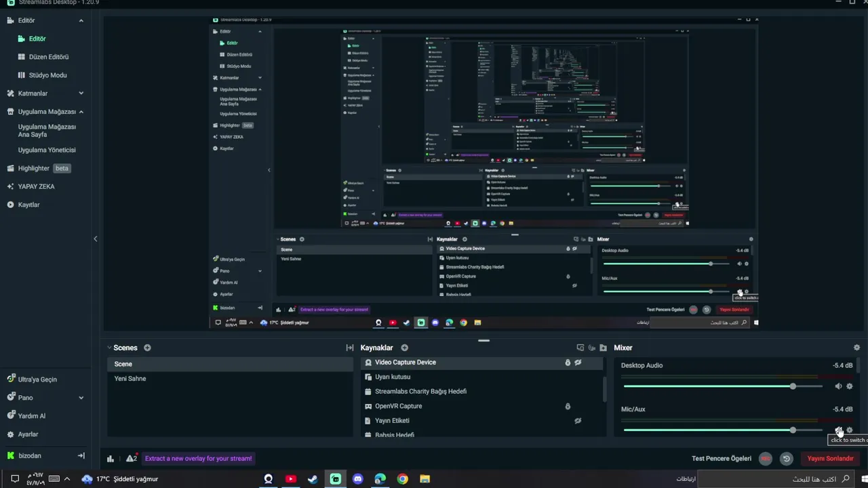The width and height of the screenshot is (868, 488).
Task: Add a new scene with plus icon
Action: (147, 348)
